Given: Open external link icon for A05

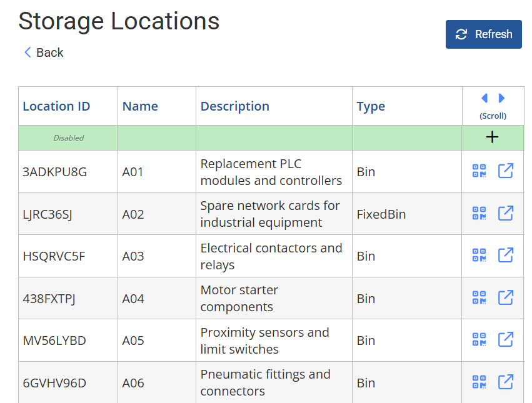Looking at the screenshot, I should pyautogui.click(x=505, y=340).
